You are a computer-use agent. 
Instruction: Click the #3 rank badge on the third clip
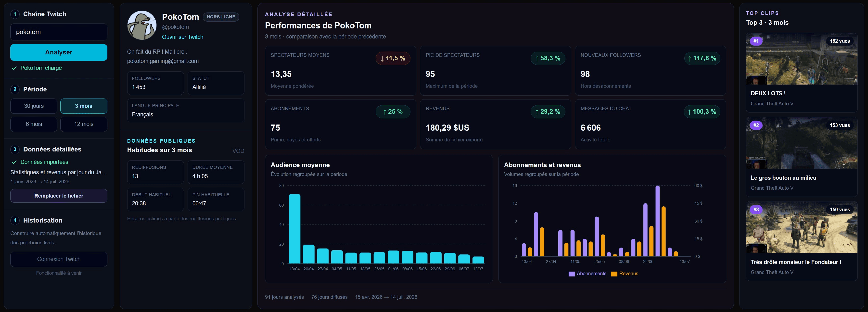756,210
